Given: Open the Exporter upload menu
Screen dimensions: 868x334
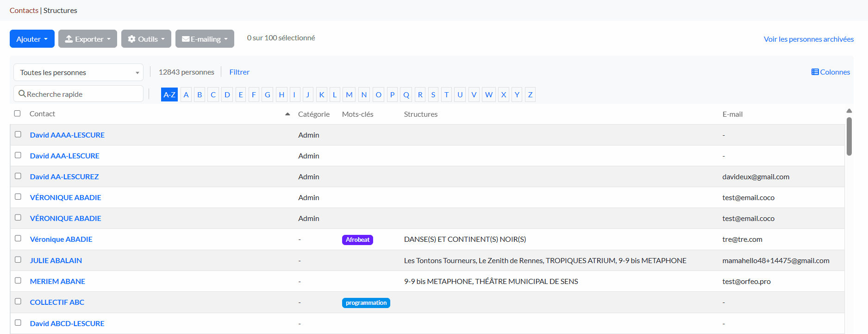Looking at the screenshot, I should coord(87,39).
